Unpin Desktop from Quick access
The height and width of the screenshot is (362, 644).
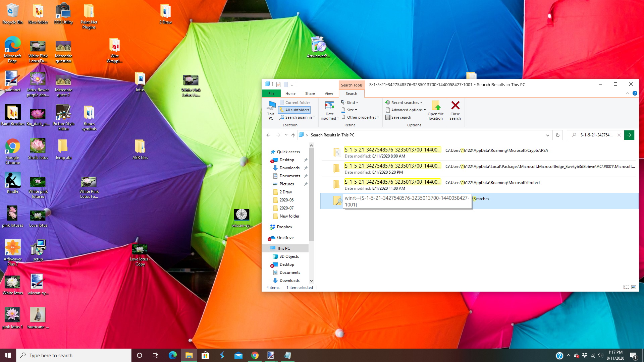click(x=306, y=160)
